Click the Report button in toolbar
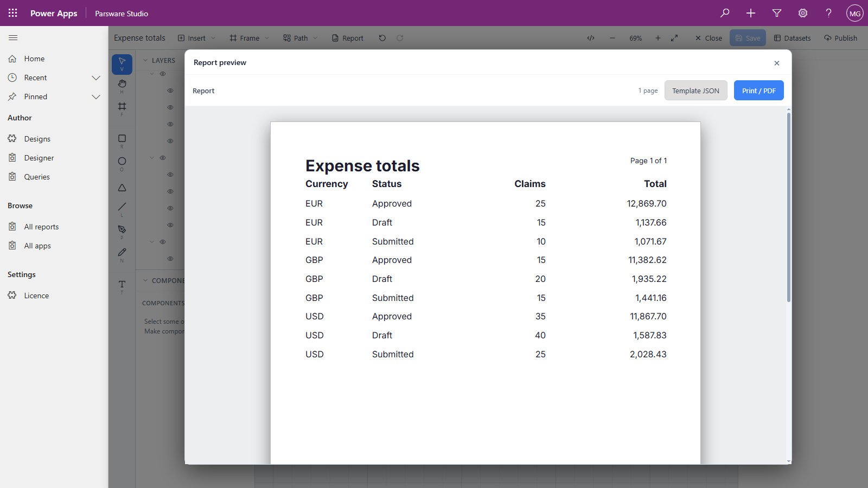 (x=347, y=38)
